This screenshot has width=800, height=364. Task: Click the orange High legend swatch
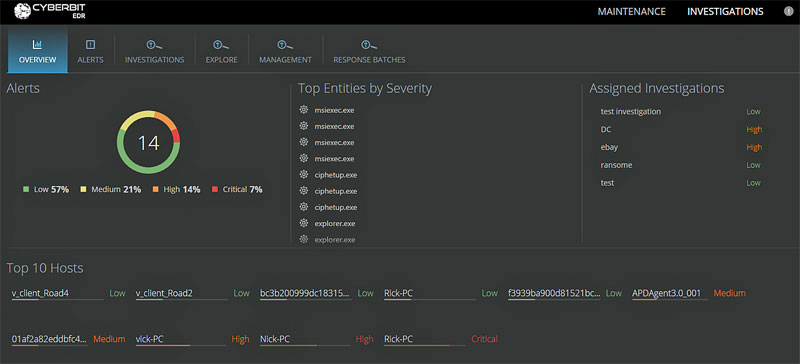click(x=156, y=189)
